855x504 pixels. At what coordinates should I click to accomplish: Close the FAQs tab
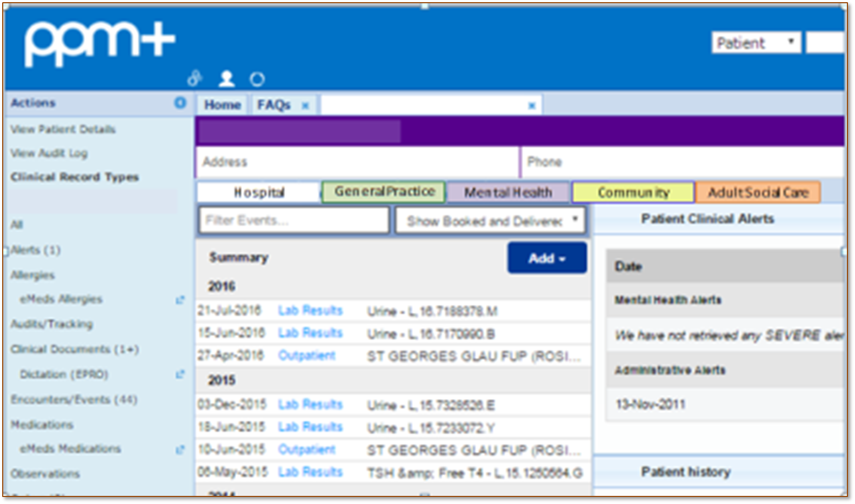(x=305, y=106)
